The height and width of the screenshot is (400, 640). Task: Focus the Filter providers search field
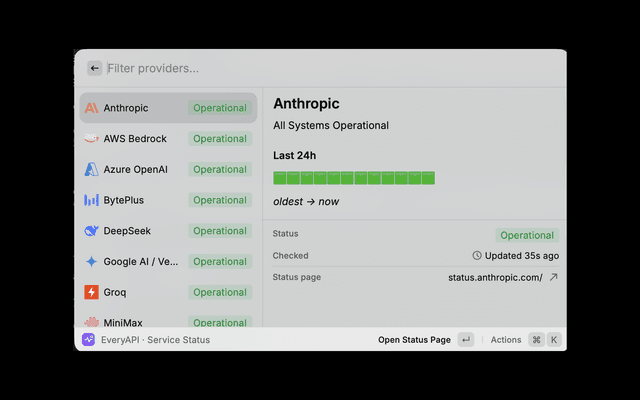335,68
